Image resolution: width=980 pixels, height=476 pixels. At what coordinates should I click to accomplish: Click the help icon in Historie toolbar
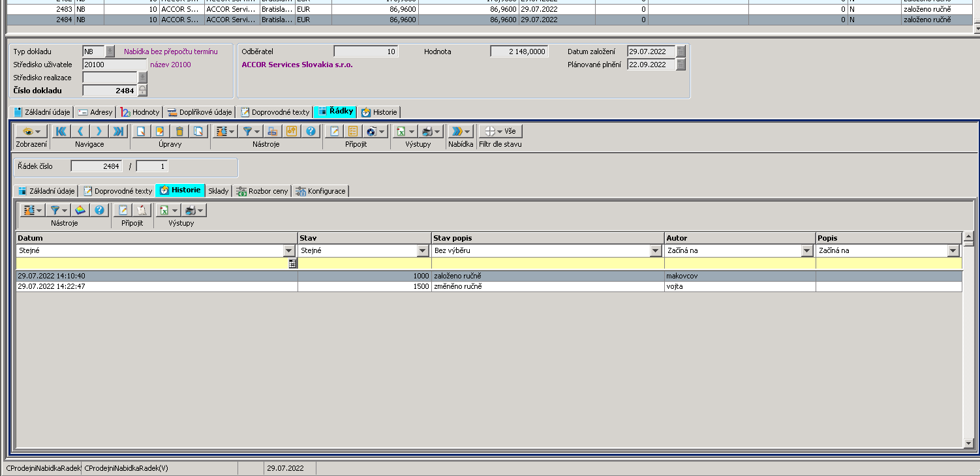pyautogui.click(x=99, y=210)
